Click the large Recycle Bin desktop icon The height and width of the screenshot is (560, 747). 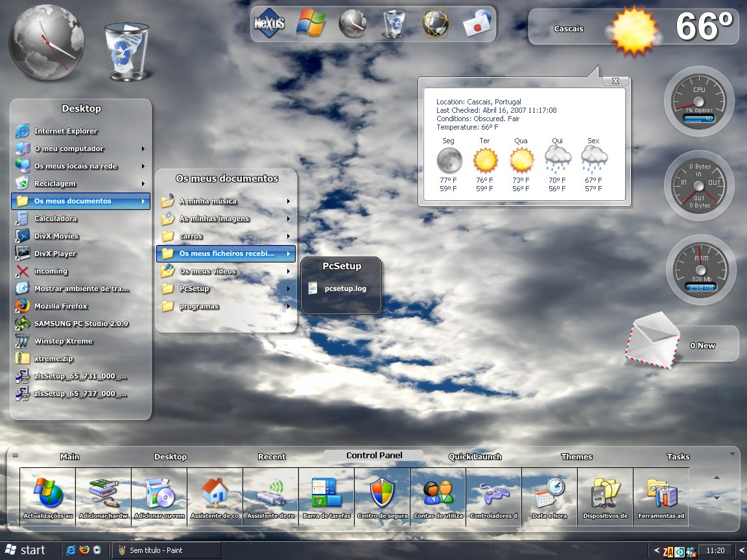(x=126, y=52)
